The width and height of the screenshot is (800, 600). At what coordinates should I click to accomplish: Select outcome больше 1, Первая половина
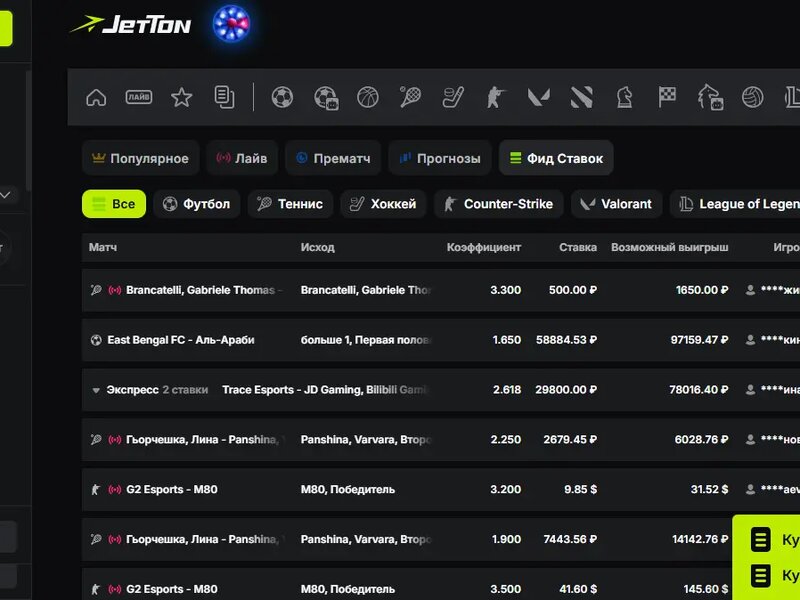(366, 340)
